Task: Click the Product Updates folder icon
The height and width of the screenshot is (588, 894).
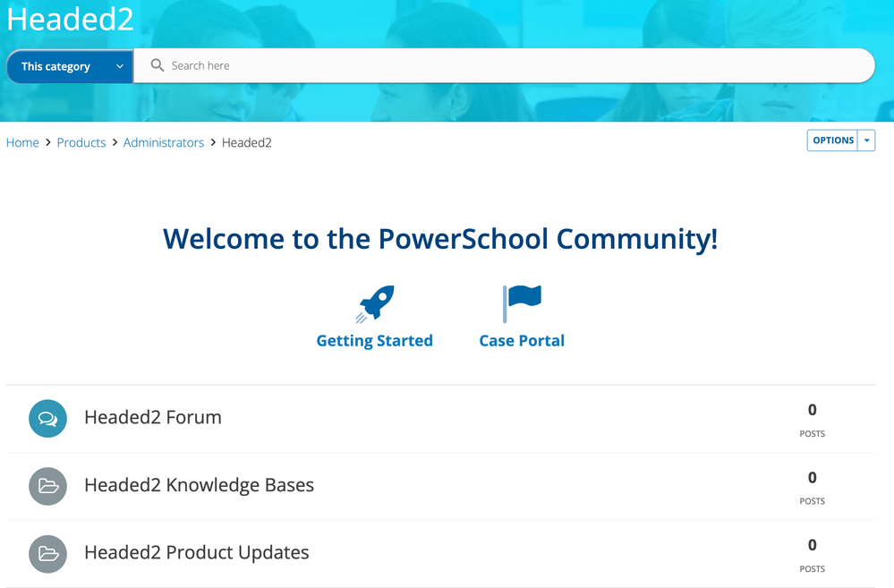Action: click(x=48, y=553)
